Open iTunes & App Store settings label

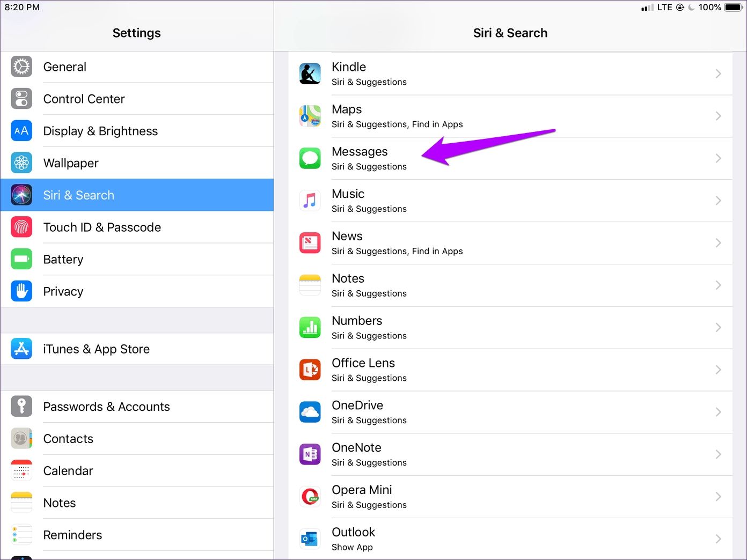click(x=97, y=349)
